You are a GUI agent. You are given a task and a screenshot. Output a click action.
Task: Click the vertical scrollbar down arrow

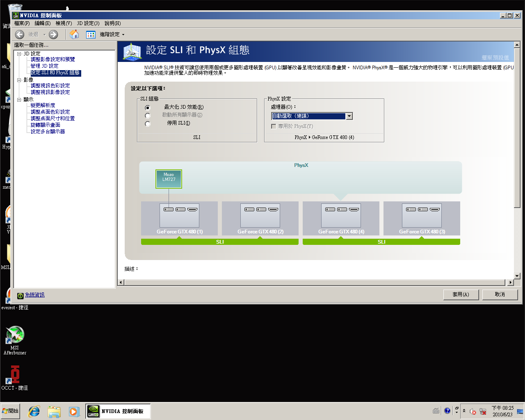pyautogui.click(x=517, y=276)
